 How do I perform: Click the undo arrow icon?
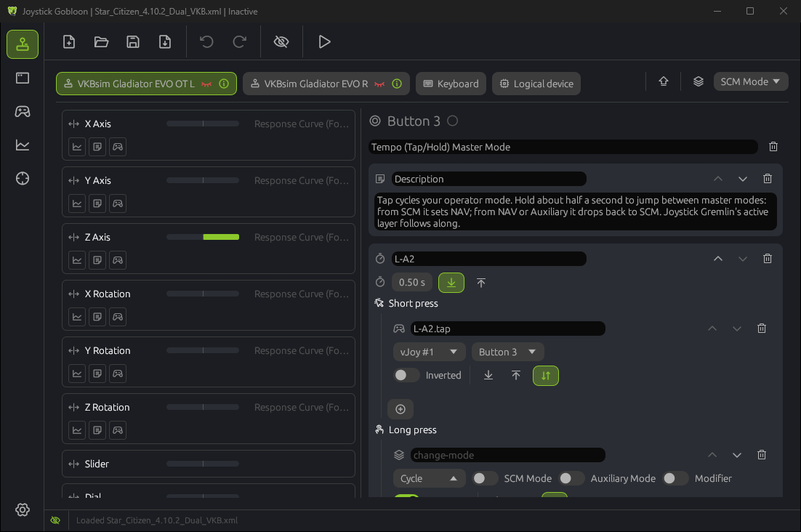coord(206,42)
